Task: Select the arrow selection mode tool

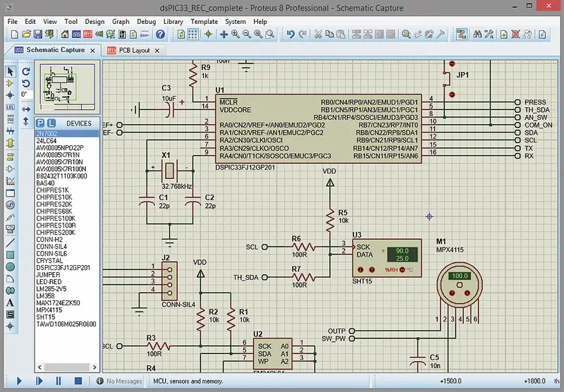Action: (11, 72)
